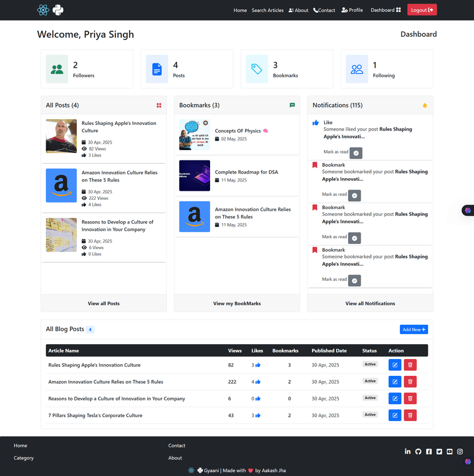The height and width of the screenshot is (476, 474).
Task: Click the bell icon on Notifications panel
Action: (x=424, y=105)
